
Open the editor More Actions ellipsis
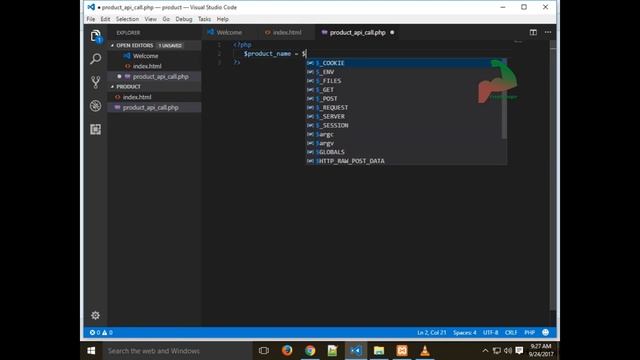pos(548,32)
